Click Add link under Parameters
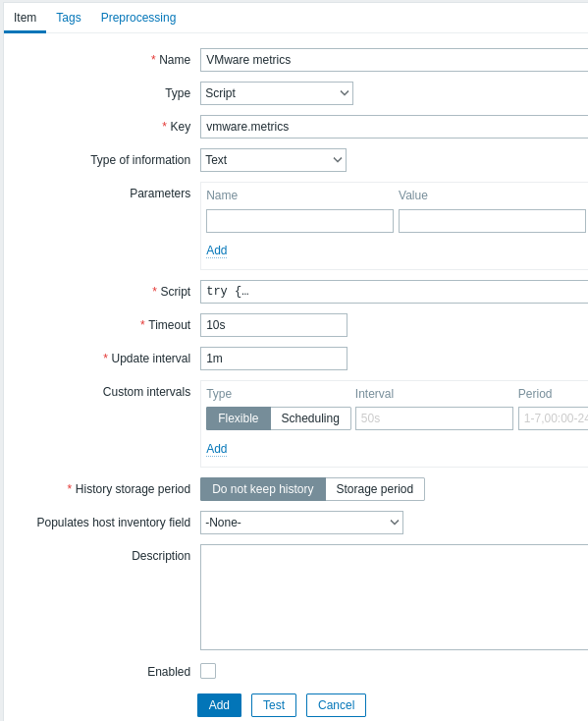The height and width of the screenshot is (721, 588). [x=217, y=250]
